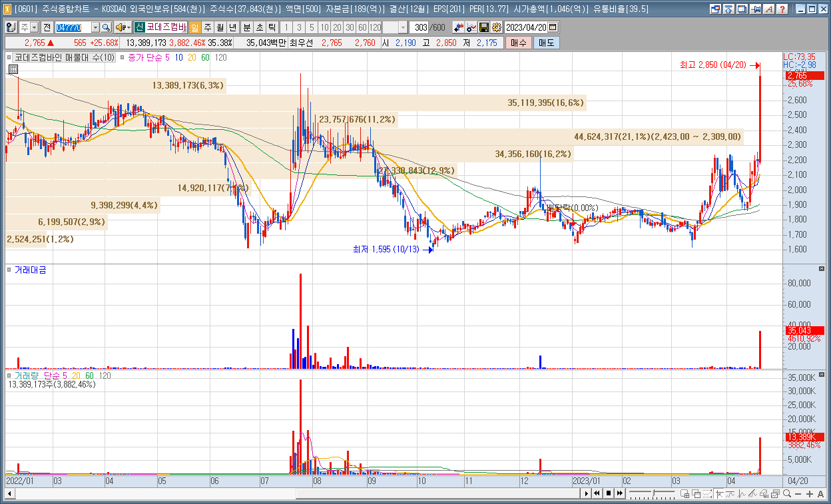Click the magnifier zoom icon in bottom toolbar
Viewport: 831px width, 504px height.
click(x=787, y=493)
